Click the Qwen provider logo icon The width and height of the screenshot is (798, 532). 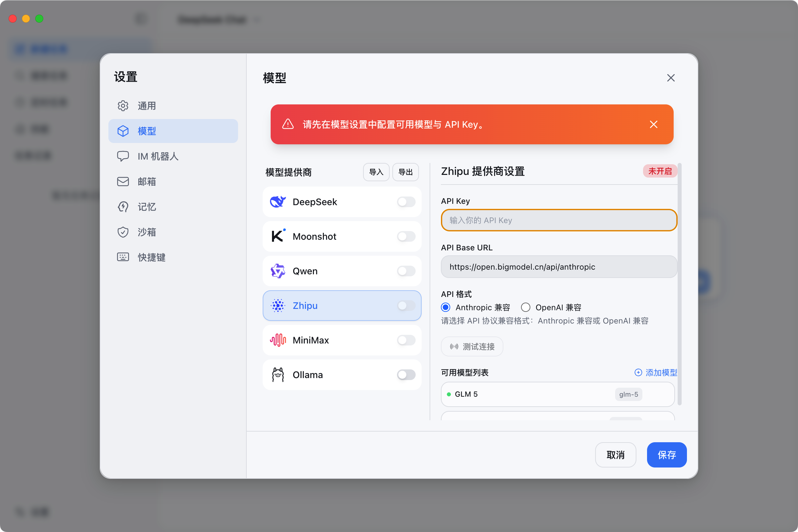click(278, 271)
